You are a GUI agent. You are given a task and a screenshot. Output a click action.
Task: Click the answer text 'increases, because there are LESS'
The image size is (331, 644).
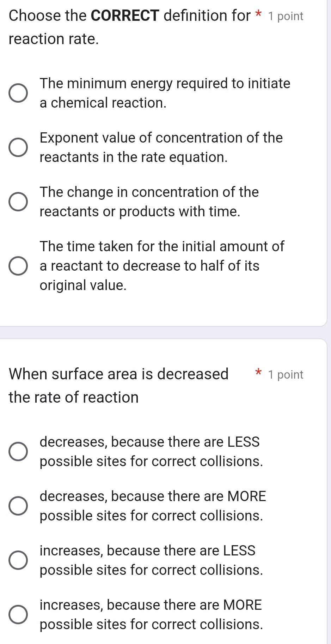tap(147, 550)
